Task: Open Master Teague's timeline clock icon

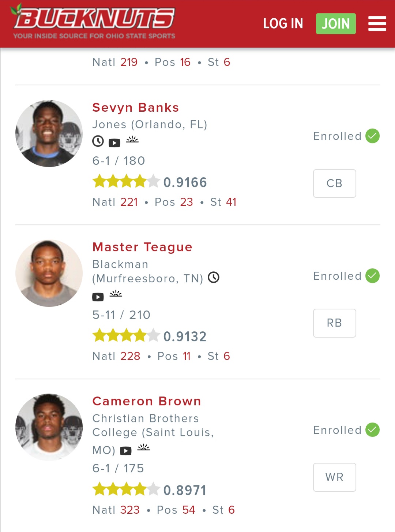Action: tap(214, 278)
